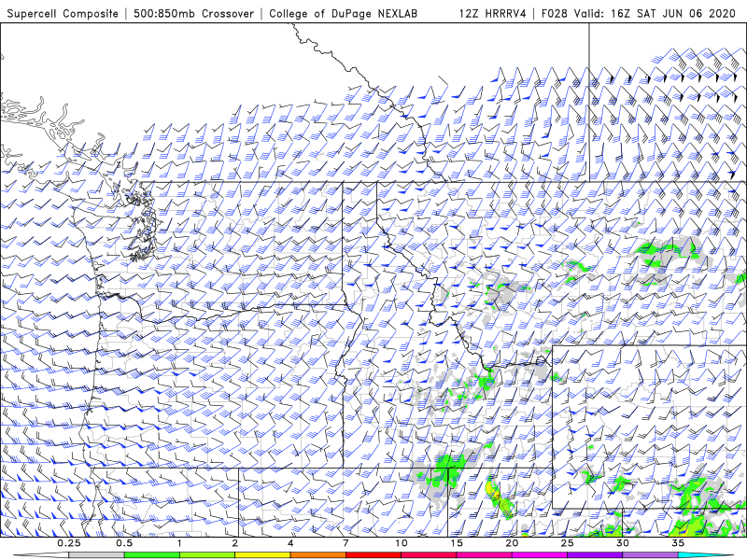
Task: Click the bright green swatch between 0.5 and 1
Action: click(152, 555)
